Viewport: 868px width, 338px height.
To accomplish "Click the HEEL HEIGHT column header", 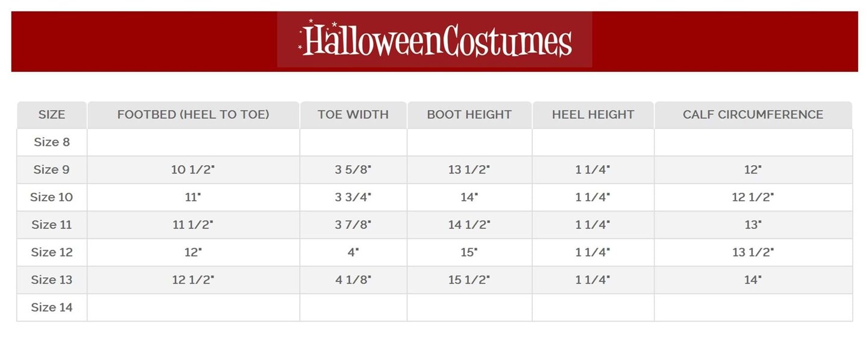I will pos(593,114).
